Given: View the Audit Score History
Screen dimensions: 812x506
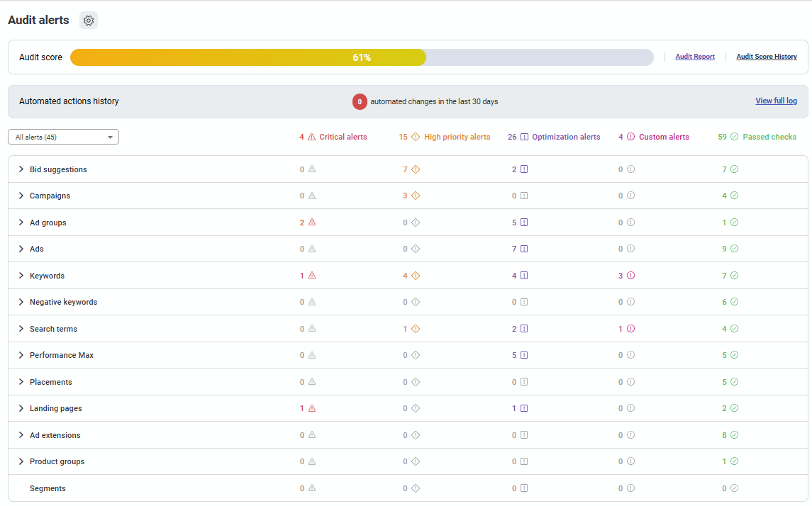Looking at the screenshot, I should tap(766, 57).
